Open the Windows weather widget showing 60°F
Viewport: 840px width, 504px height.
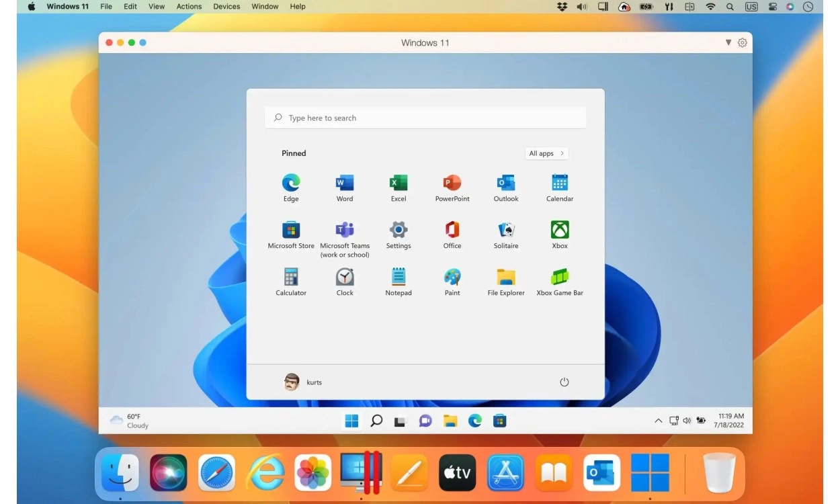[x=130, y=421]
